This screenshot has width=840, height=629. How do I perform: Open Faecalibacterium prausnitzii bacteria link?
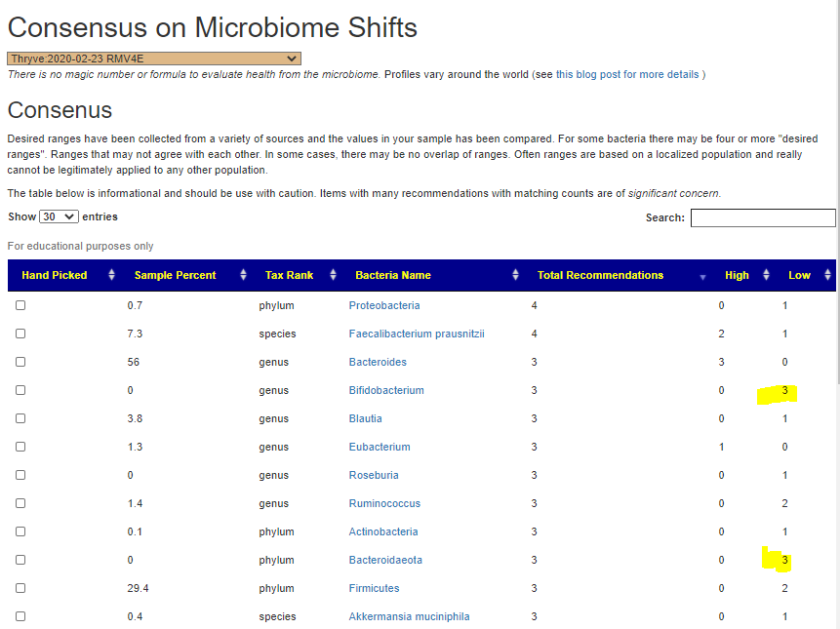tap(417, 334)
